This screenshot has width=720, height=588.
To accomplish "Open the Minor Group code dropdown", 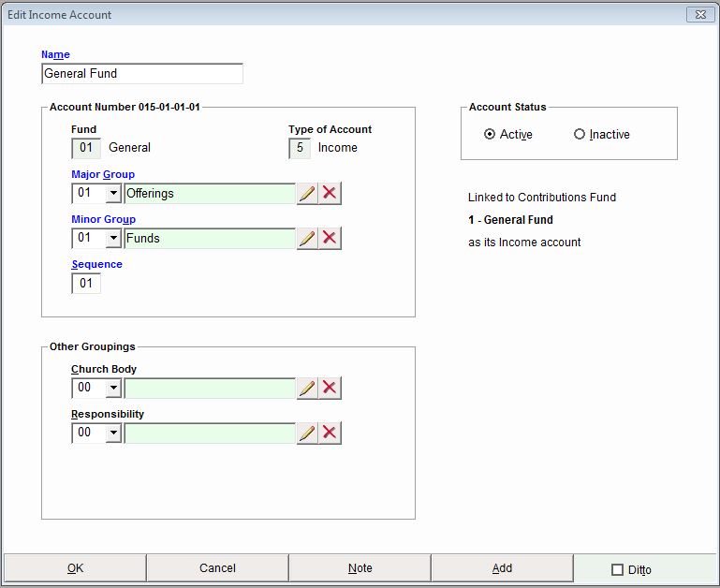I will coord(113,239).
